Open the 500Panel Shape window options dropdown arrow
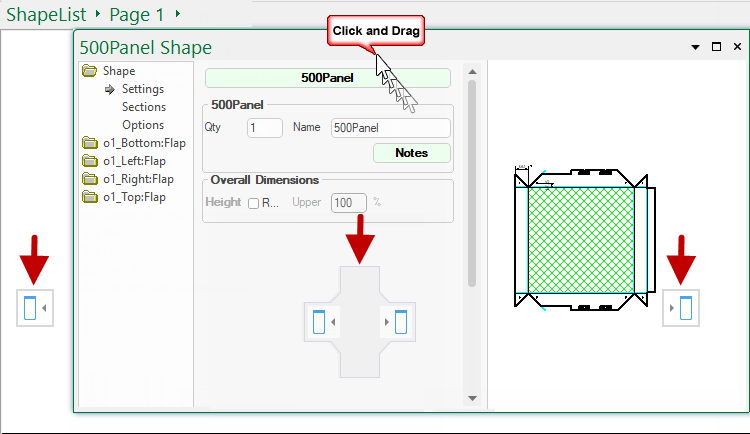The height and width of the screenshot is (434, 750). (x=695, y=47)
